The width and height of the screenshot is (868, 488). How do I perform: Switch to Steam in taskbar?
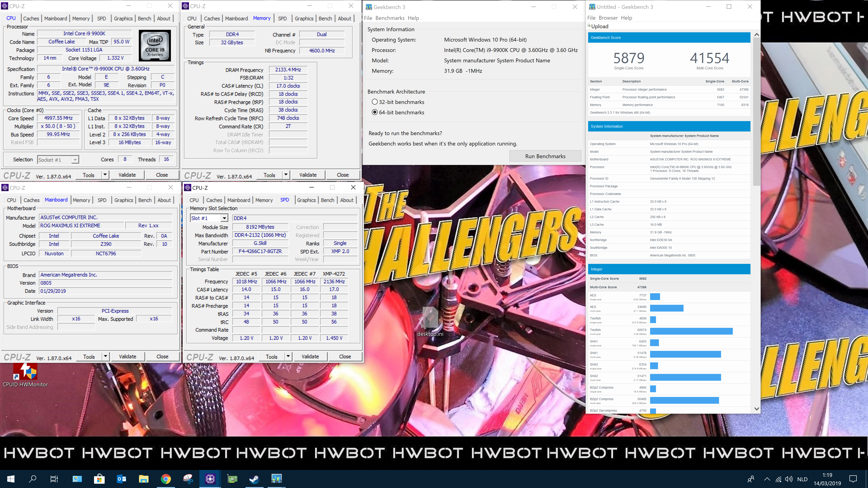point(254,479)
